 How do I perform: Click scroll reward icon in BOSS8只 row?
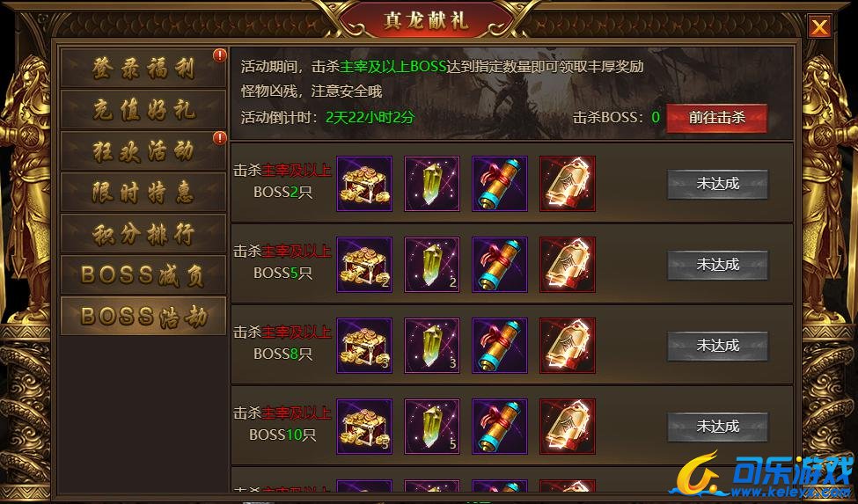pyautogui.click(x=500, y=346)
